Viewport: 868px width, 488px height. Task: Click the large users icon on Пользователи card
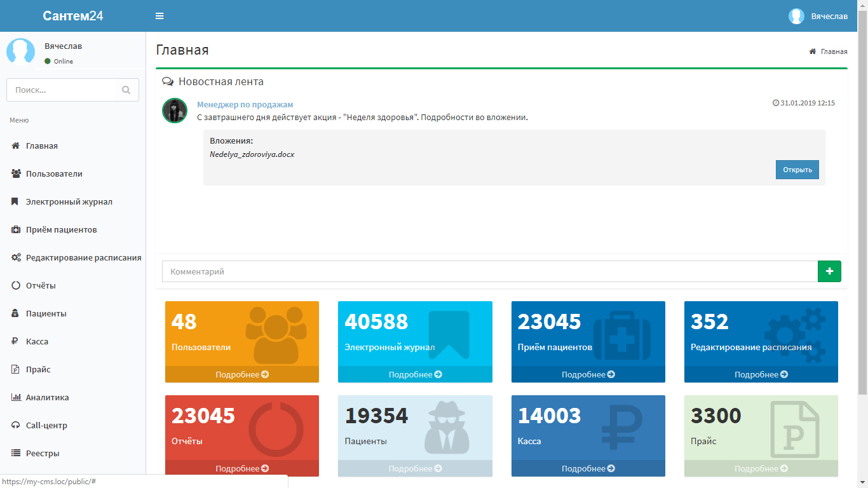[x=276, y=334]
